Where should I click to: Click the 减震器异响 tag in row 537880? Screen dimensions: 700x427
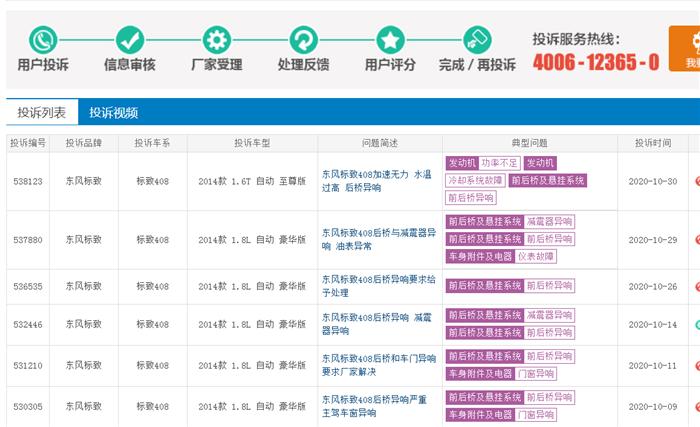click(549, 222)
